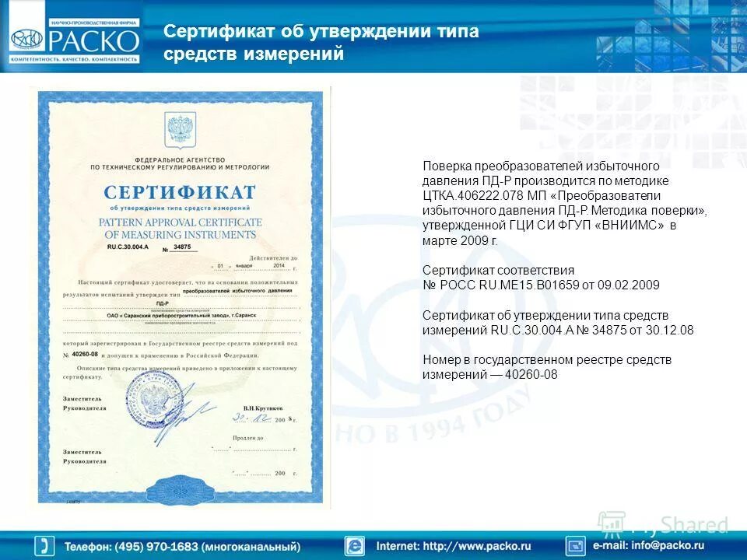Click В.Н. Крутиков signature line
This screenshot has width=747, height=560.
pyautogui.click(x=263, y=407)
